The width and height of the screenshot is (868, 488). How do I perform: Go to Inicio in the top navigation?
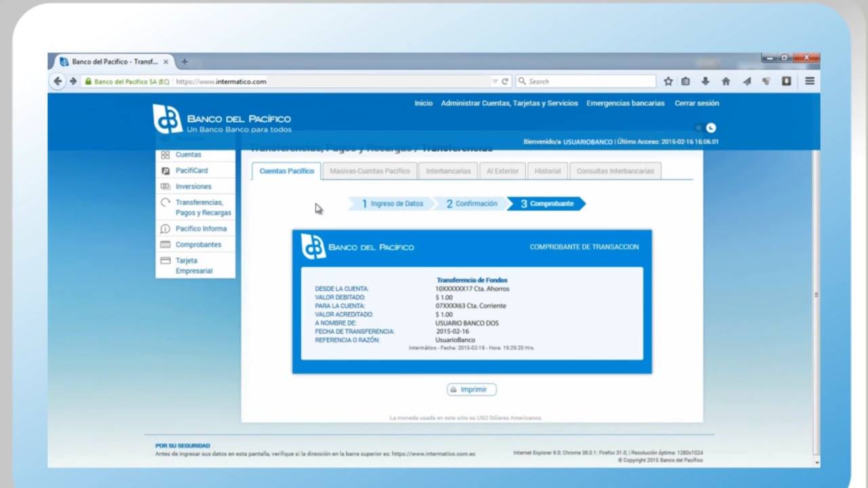point(423,103)
